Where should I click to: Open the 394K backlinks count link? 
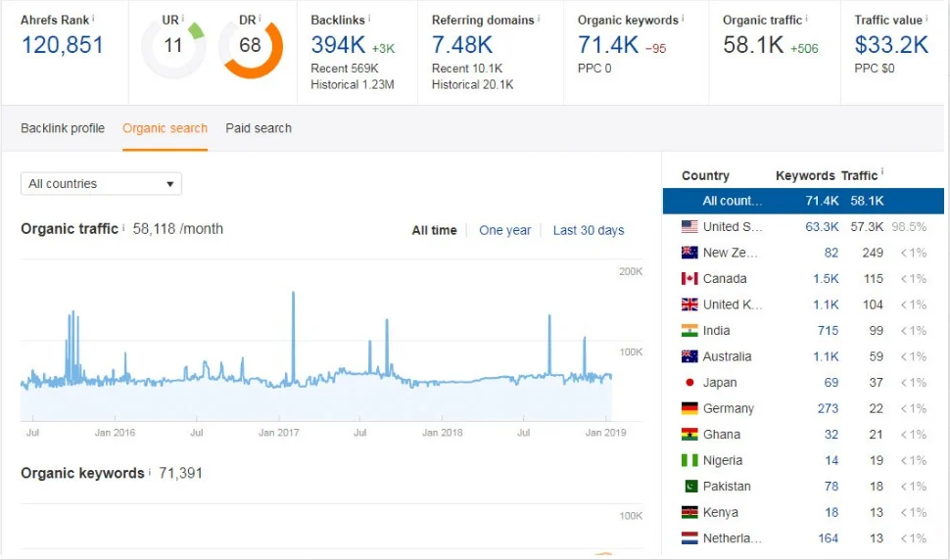click(x=338, y=45)
